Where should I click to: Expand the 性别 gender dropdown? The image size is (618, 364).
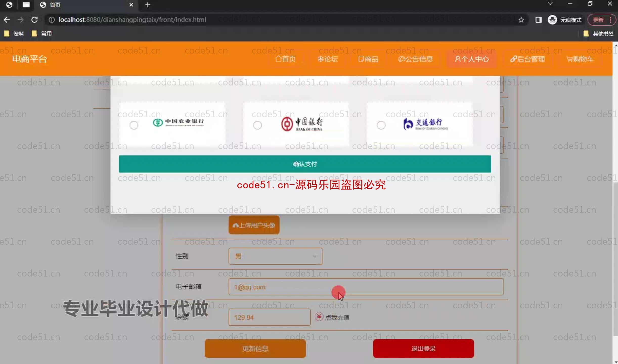pos(275,256)
